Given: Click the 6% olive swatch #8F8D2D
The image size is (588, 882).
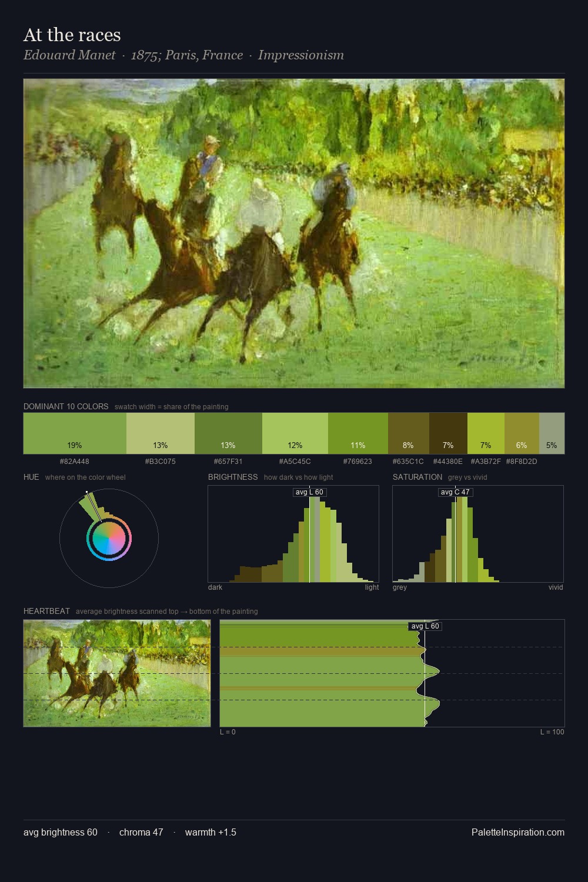Looking at the screenshot, I should click(522, 433).
